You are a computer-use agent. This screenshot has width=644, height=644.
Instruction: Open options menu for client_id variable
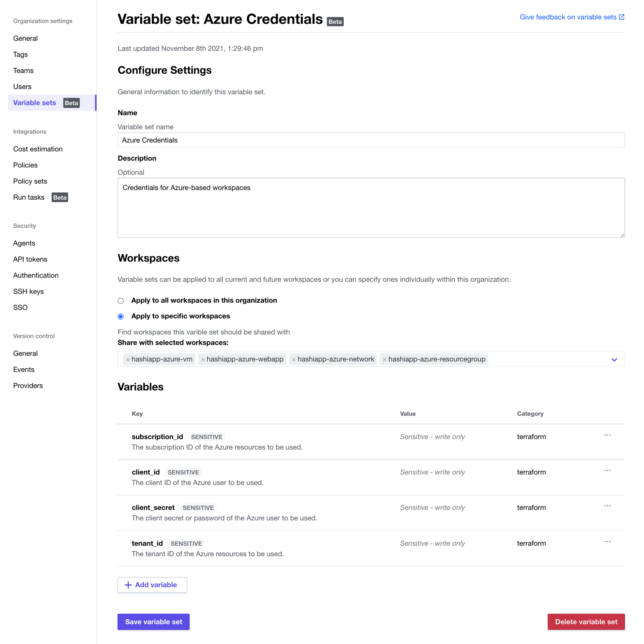tap(608, 471)
